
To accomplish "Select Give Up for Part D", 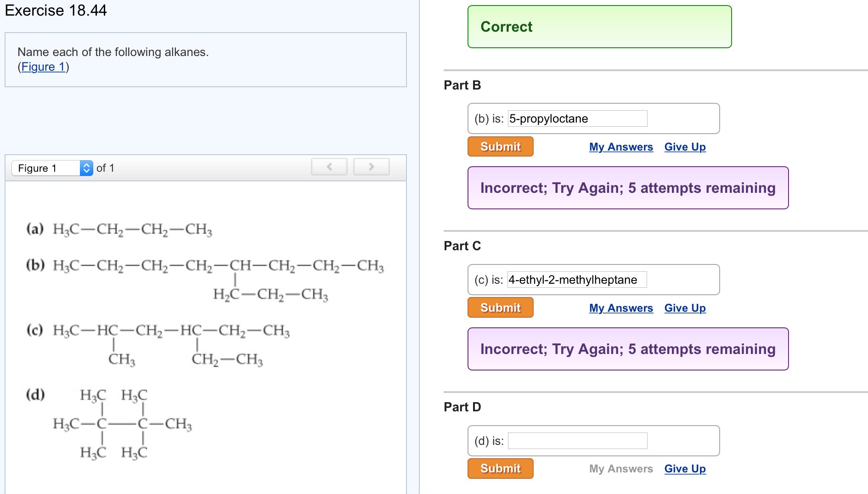I will [x=685, y=468].
